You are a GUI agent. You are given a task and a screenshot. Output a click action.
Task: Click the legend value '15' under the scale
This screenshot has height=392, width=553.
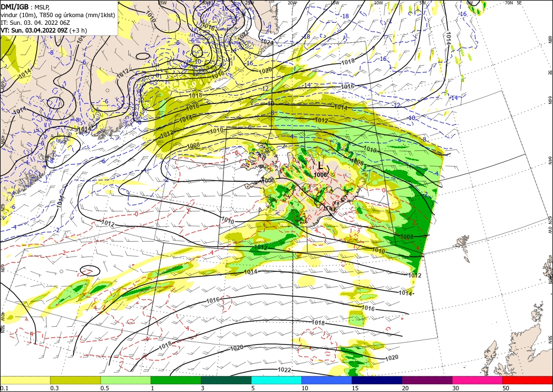coord(355,388)
